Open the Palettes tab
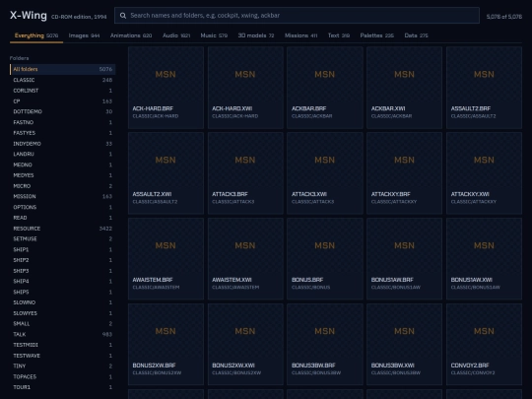Image resolution: width=532 pixels, height=399 pixels. (x=377, y=35)
